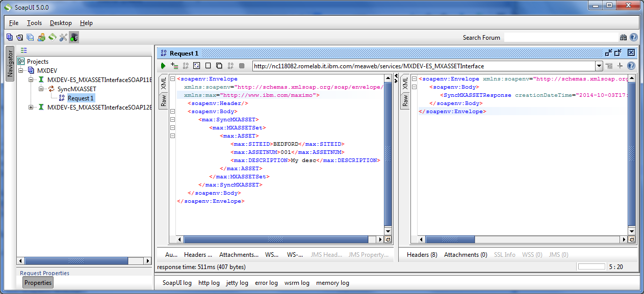644x294 pixels.
Task: Collapse the soapenv:Envelope element in request
Action: click(x=172, y=79)
